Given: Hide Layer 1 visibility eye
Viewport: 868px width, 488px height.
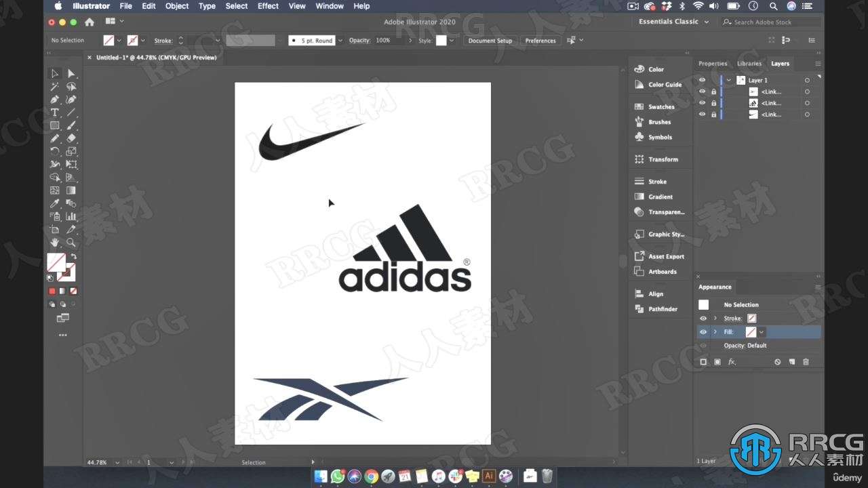Looking at the screenshot, I should [x=703, y=80].
